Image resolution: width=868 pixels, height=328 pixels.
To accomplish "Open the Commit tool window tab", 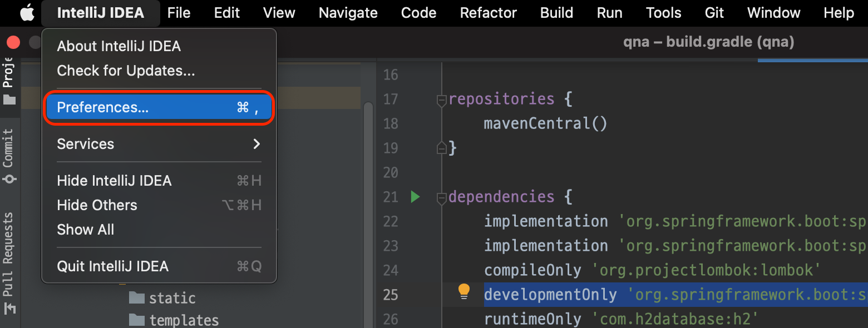I will pos(9,156).
